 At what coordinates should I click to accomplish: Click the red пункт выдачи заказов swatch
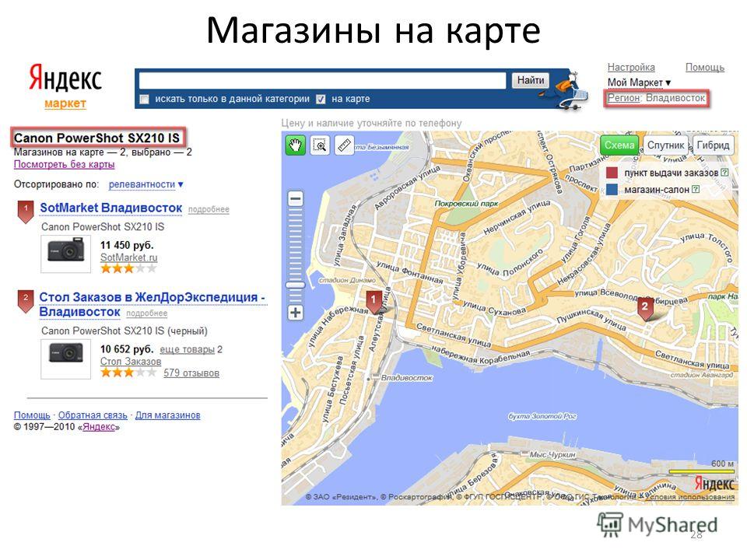612,173
